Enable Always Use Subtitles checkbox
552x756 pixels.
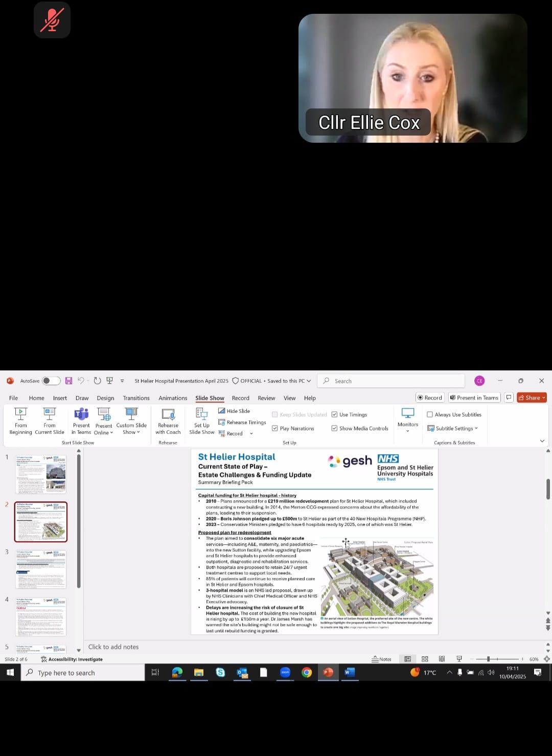tap(430, 415)
